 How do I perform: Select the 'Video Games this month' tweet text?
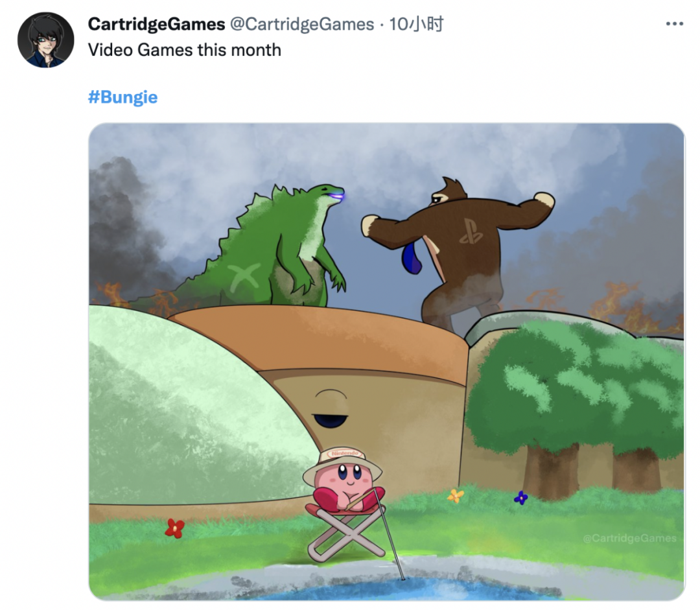[184, 50]
